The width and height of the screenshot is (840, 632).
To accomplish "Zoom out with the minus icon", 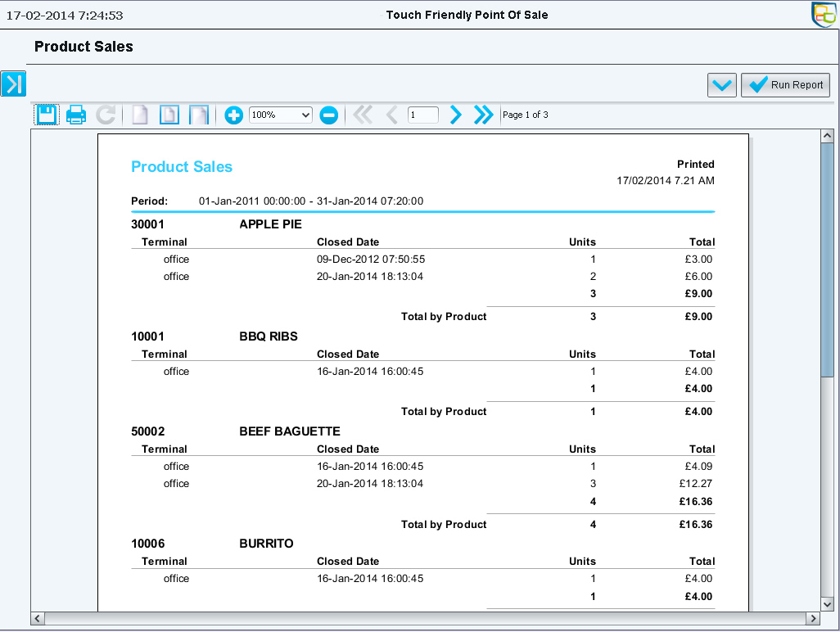I will (328, 115).
